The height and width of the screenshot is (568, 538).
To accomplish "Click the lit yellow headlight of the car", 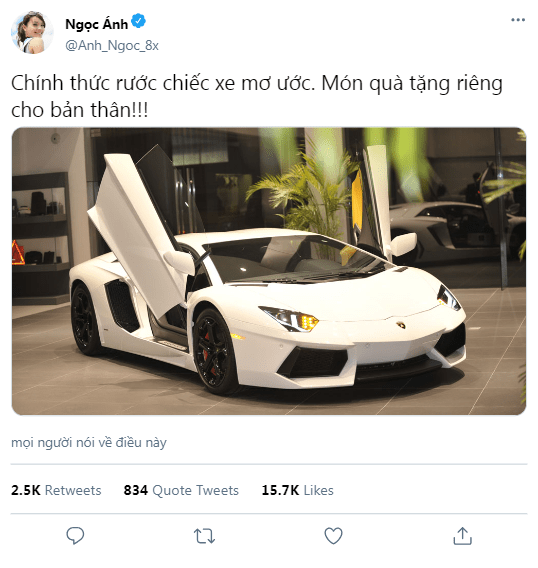I will tap(290, 319).
